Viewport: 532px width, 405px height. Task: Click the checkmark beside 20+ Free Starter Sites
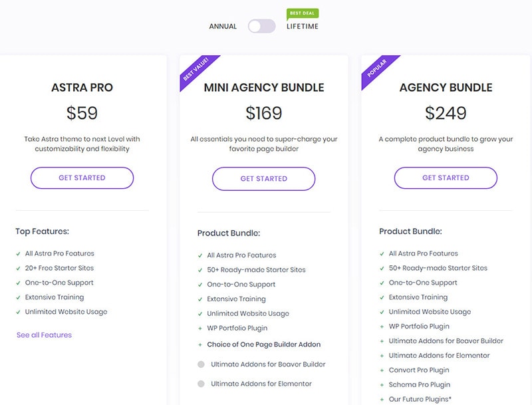(19, 268)
